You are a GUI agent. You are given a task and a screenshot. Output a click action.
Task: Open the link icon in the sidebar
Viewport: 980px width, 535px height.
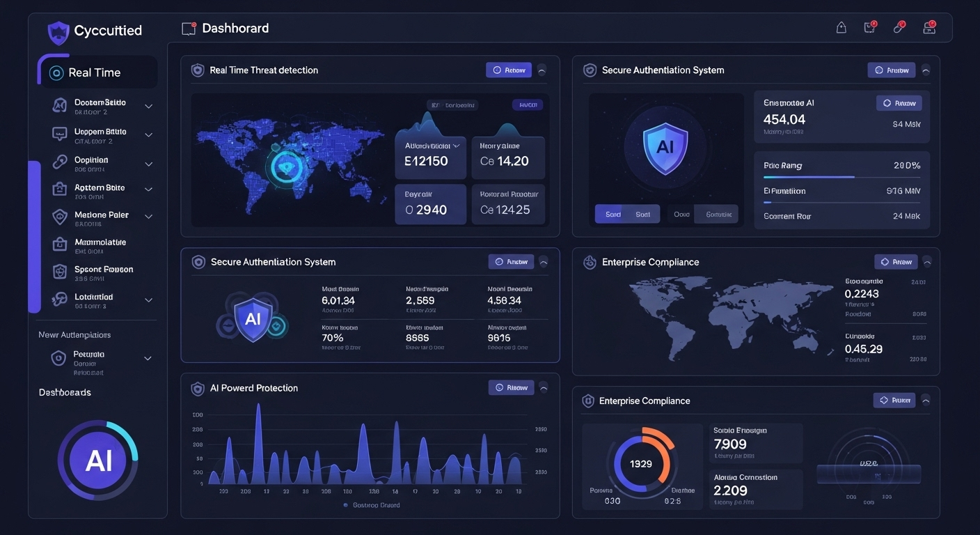(58, 160)
